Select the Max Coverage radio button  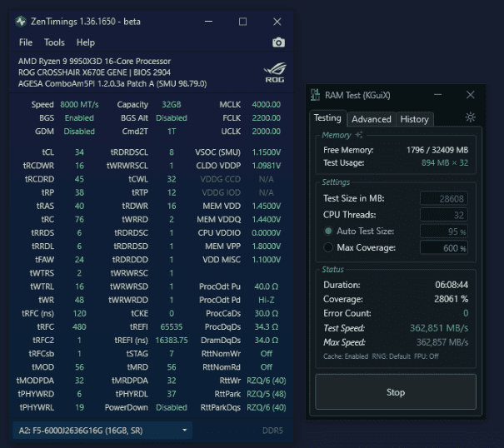[328, 247]
